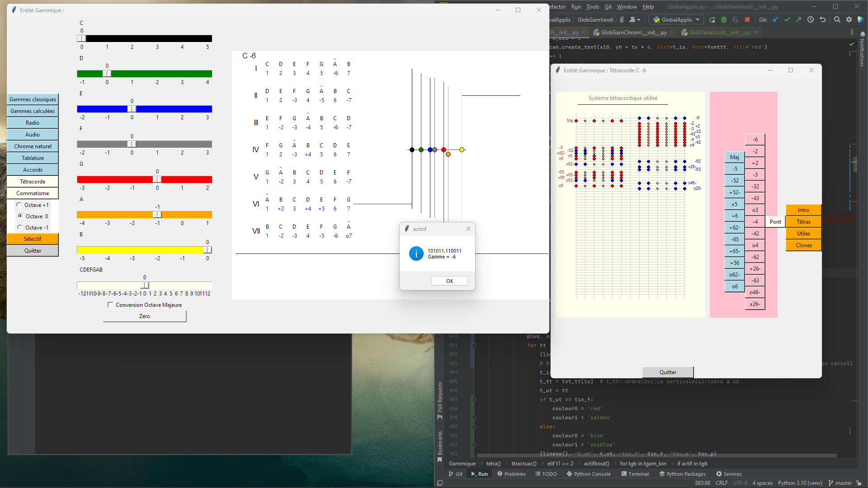Viewport: 868px width, 488px height.
Task: Click the Zéro reset button
Action: click(x=145, y=316)
